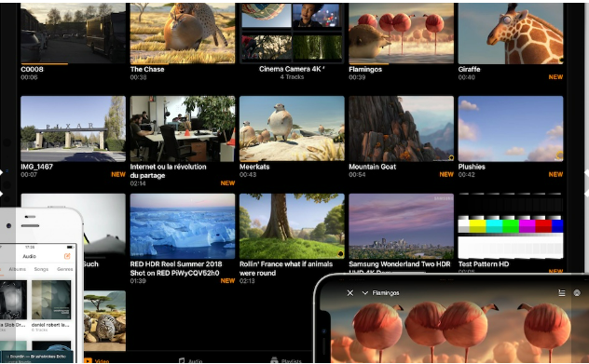The height and width of the screenshot is (364, 589).
Task: Play the Meerkats video
Action: (x=292, y=128)
